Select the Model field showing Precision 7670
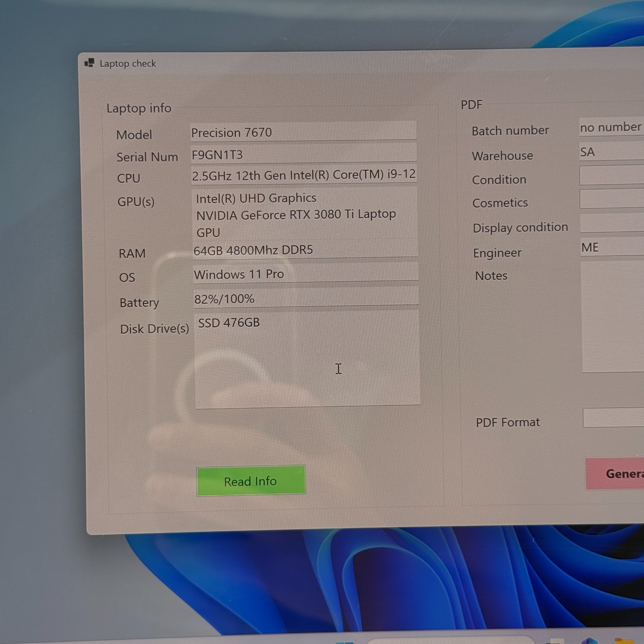The height and width of the screenshot is (644, 644). coord(303,131)
